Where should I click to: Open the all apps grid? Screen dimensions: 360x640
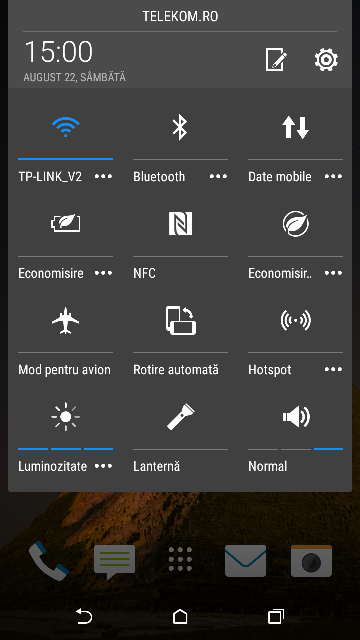click(180, 559)
